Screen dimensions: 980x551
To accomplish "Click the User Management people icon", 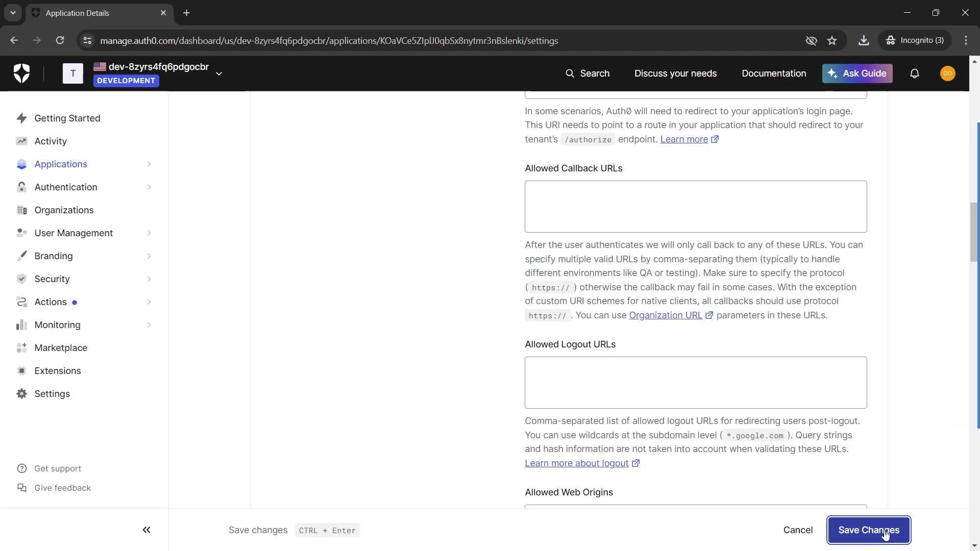I will point(21,233).
